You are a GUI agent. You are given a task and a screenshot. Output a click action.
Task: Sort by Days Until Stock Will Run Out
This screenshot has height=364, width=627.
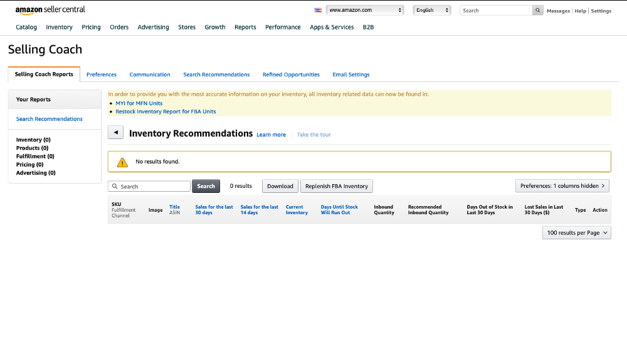339,210
